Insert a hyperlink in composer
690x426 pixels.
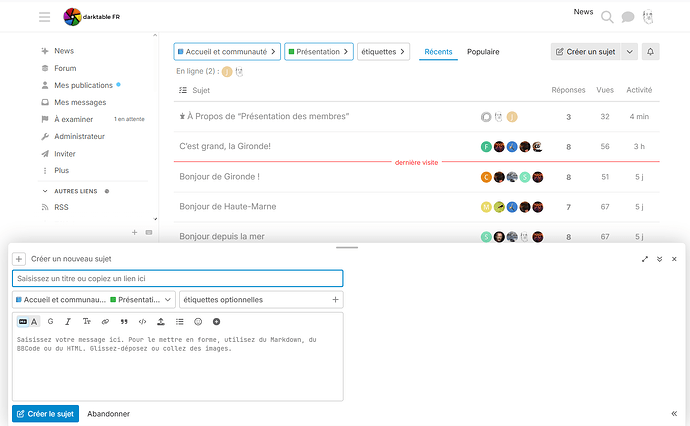(x=105, y=322)
